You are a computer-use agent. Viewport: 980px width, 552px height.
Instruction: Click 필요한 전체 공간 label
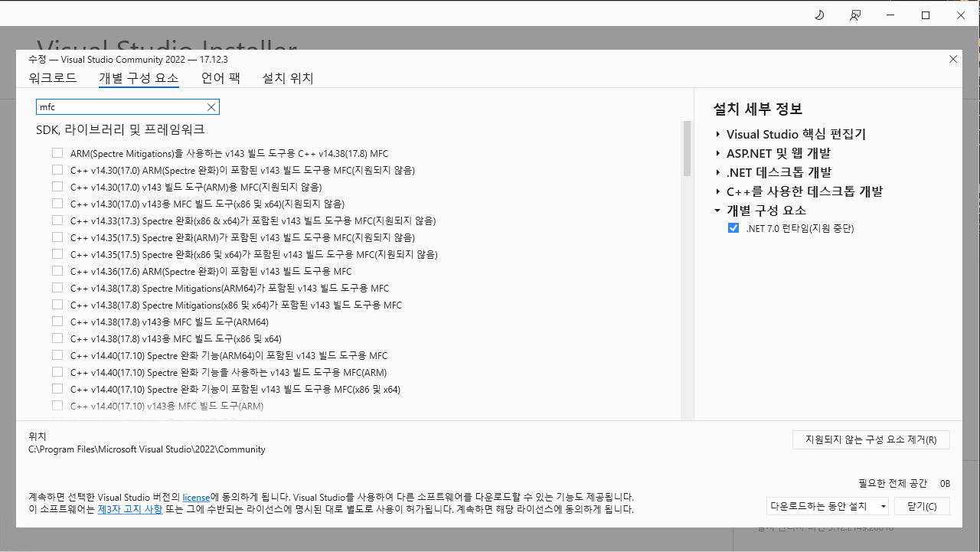[893, 484]
